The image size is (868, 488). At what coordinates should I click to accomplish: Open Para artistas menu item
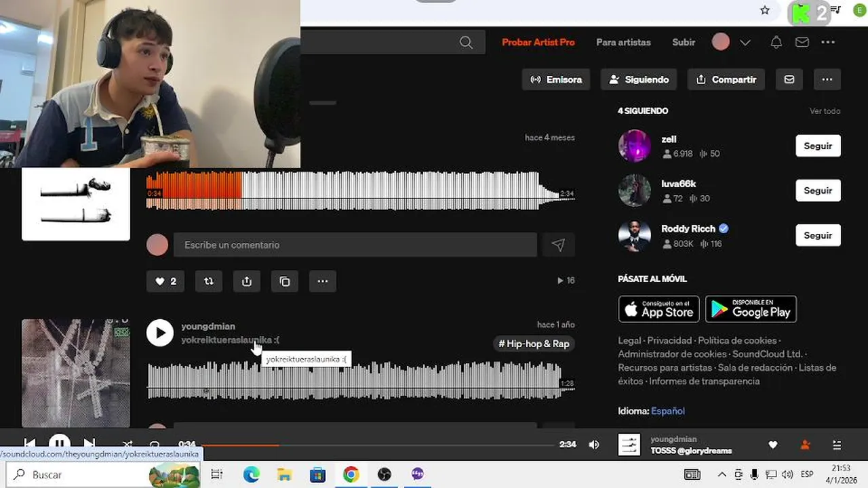pyautogui.click(x=623, y=42)
